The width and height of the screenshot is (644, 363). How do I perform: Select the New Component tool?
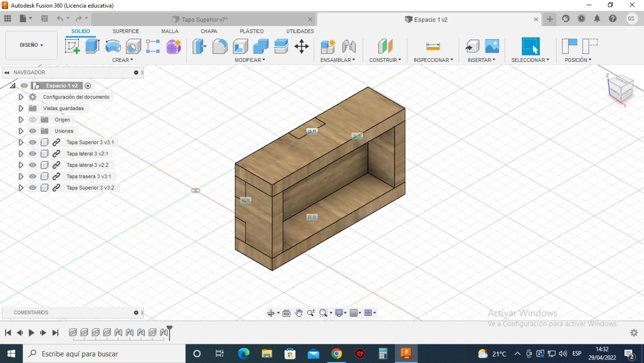point(328,46)
